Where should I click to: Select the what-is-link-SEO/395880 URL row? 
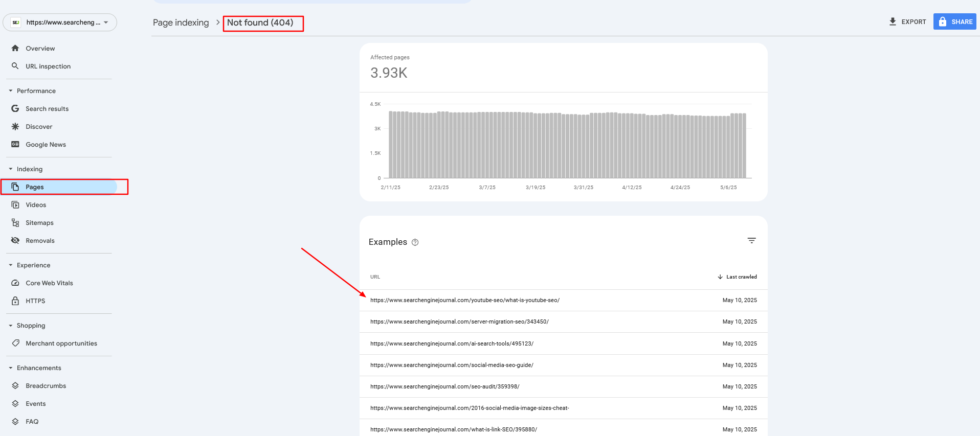point(563,428)
